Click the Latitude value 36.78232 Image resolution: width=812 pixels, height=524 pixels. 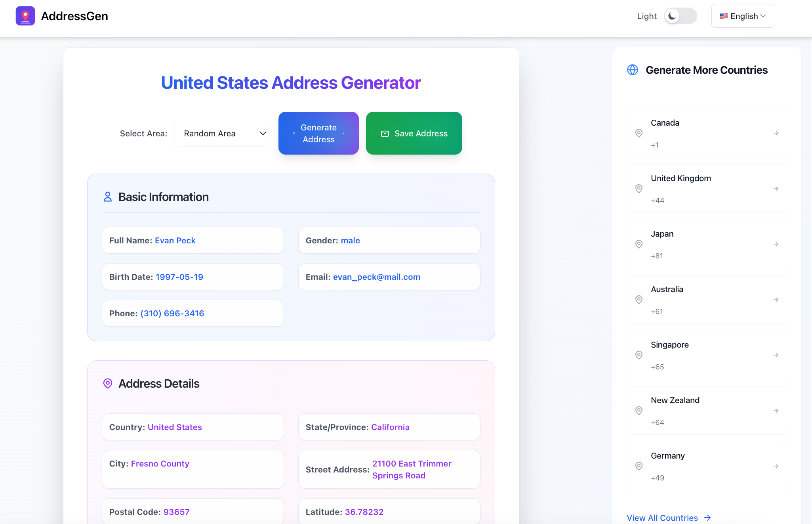(364, 512)
